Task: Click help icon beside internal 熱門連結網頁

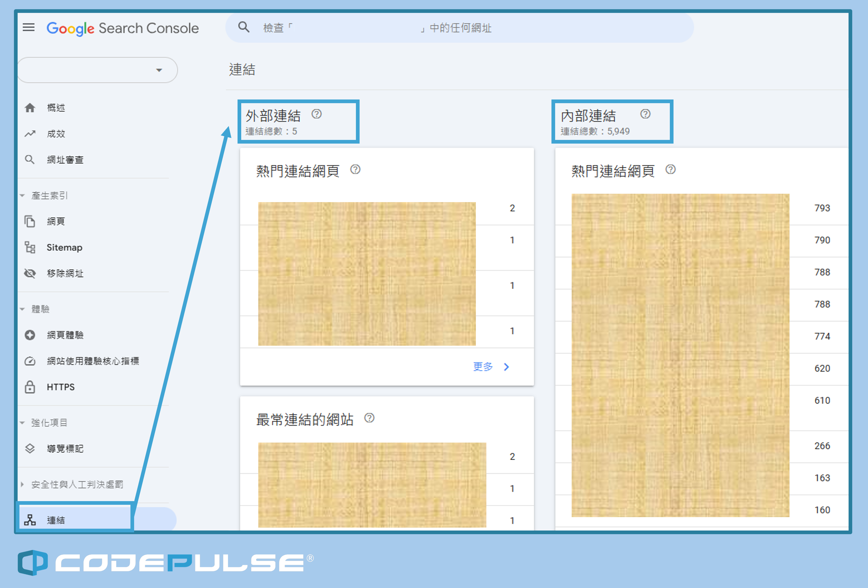Action: [670, 170]
